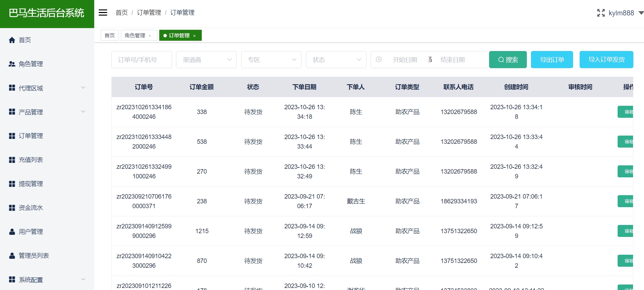Click order number zr2023102613341864000246
Image resolution: width=644 pixels, height=290 pixels.
pos(144,112)
